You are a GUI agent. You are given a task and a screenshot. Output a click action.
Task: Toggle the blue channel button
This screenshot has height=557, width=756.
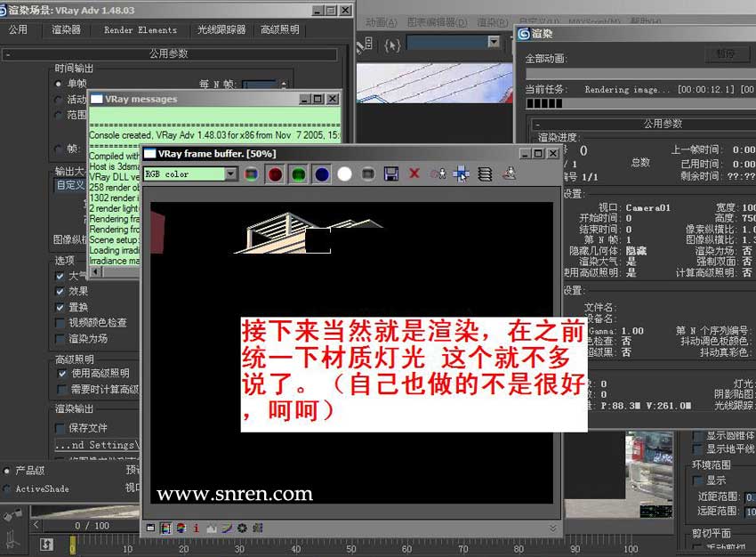[322, 174]
